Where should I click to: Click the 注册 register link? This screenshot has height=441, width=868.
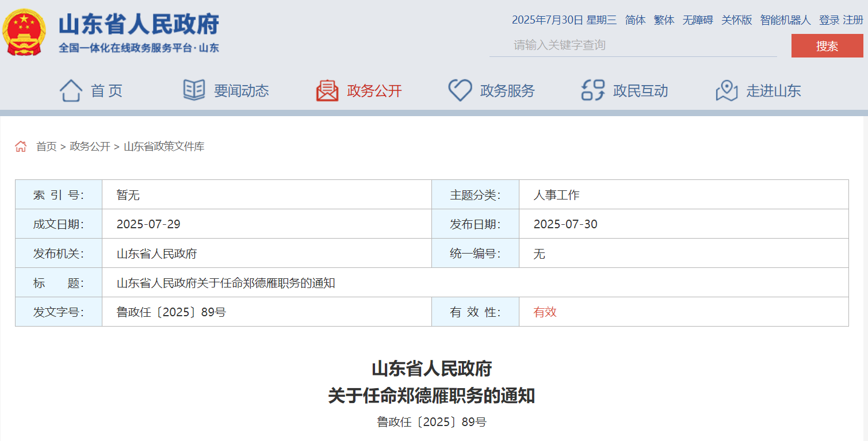click(x=853, y=20)
